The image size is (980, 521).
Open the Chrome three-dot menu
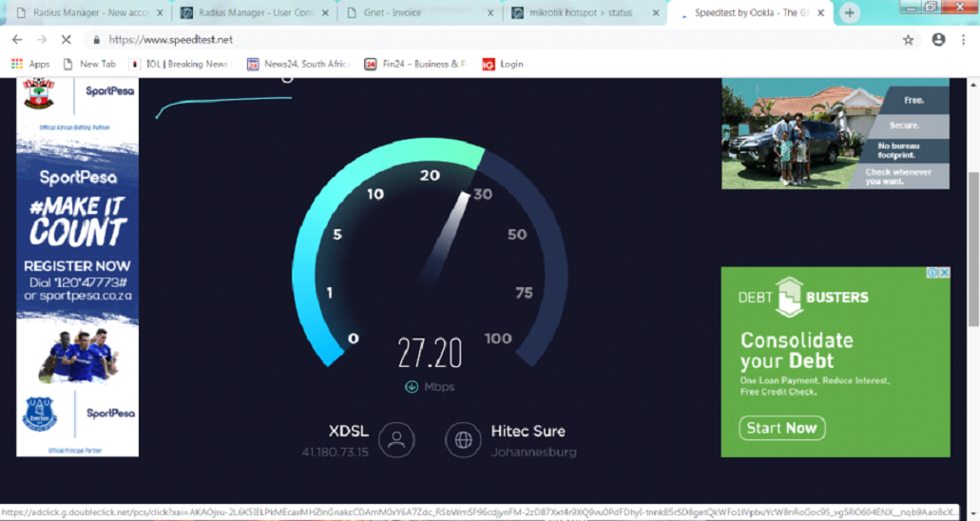(963, 39)
